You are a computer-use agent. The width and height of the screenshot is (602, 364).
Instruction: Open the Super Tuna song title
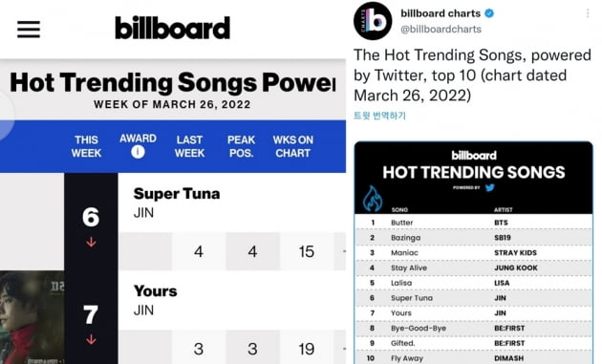177,194
